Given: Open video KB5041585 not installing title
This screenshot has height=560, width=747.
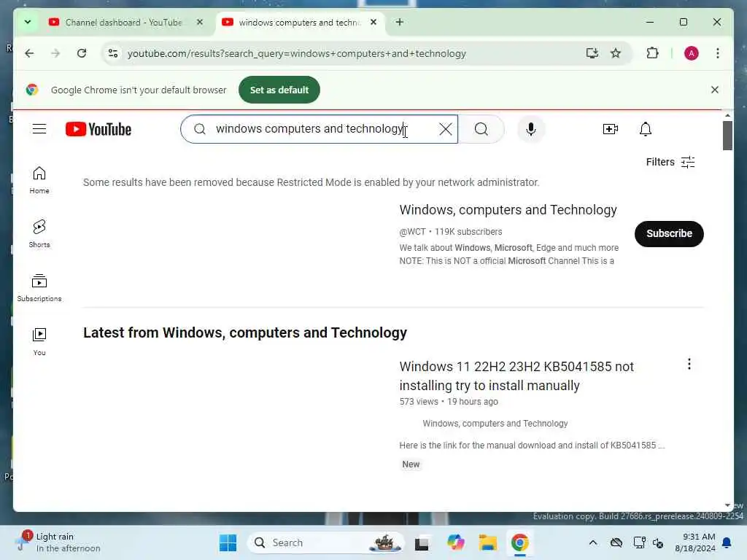Looking at the screenshot, I should click(516, 376).
